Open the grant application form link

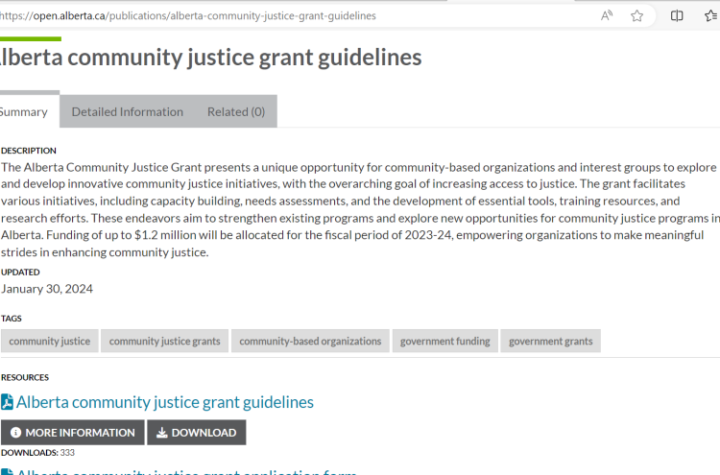point(185,471)
